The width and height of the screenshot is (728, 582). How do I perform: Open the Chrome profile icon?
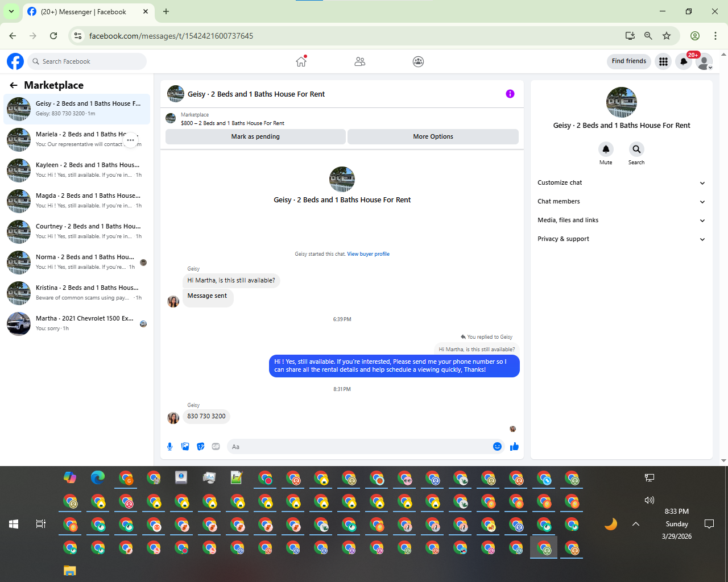point(694,36)
